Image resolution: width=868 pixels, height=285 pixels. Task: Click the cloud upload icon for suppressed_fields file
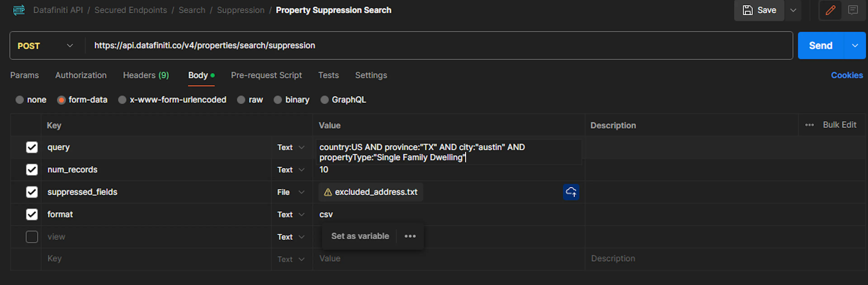(571, 192)
